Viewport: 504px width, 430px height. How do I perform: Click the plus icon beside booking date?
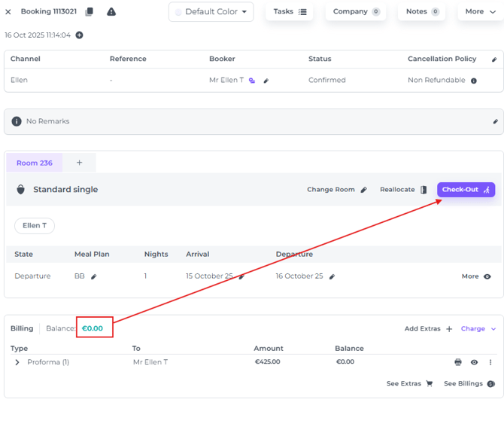[80, 35]
